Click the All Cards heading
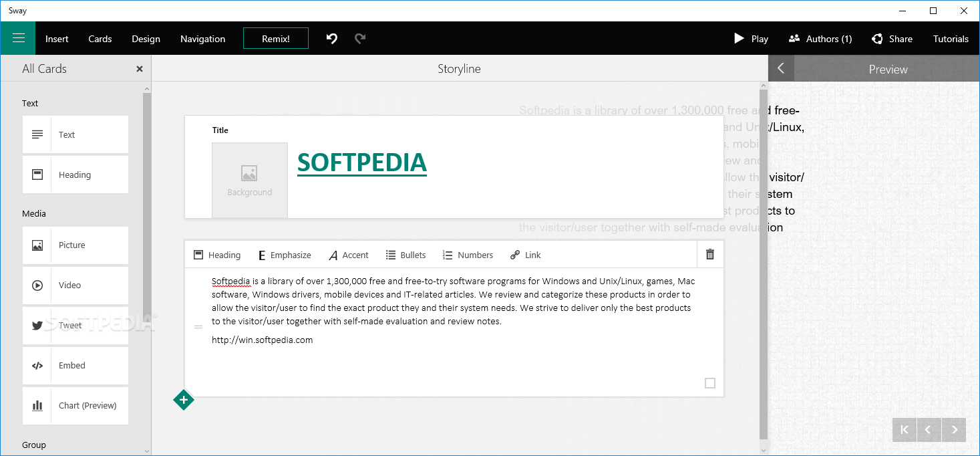Image resolution: width=980 pixels, height=456 pixels. pos(44,68)
